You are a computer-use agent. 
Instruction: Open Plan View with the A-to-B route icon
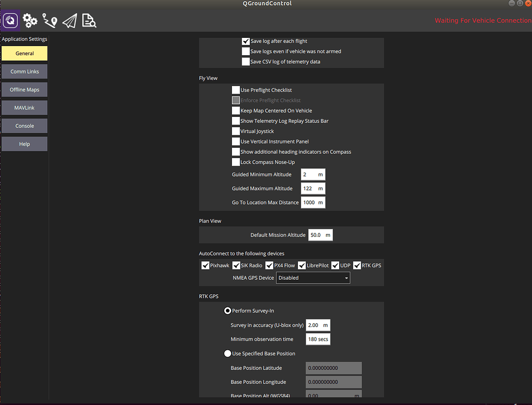(x=49, y=20)
